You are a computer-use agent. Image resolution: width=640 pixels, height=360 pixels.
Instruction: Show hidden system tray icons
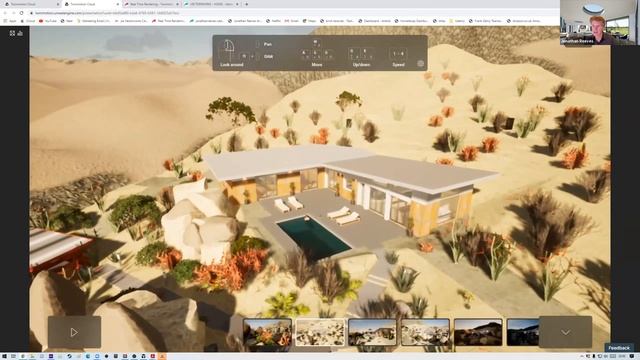[x=583, y=356]
